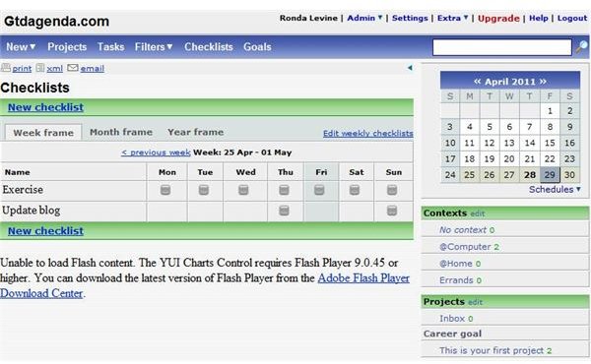Screen dimensions: 591x364
Task: Click the Update blog checklist name
Action: [32, 211]
